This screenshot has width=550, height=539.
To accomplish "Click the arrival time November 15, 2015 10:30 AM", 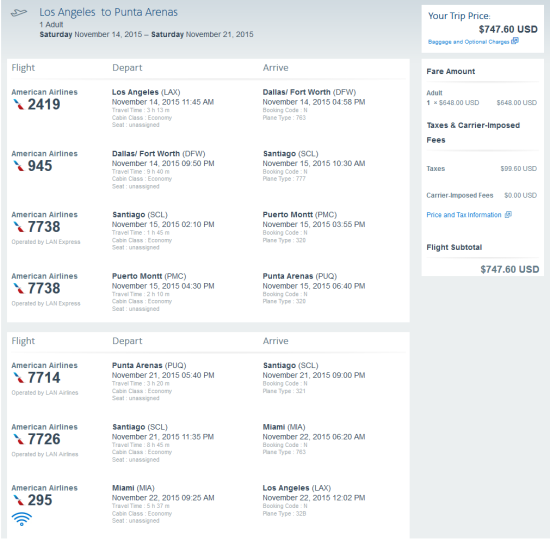I will click(314, 163).
